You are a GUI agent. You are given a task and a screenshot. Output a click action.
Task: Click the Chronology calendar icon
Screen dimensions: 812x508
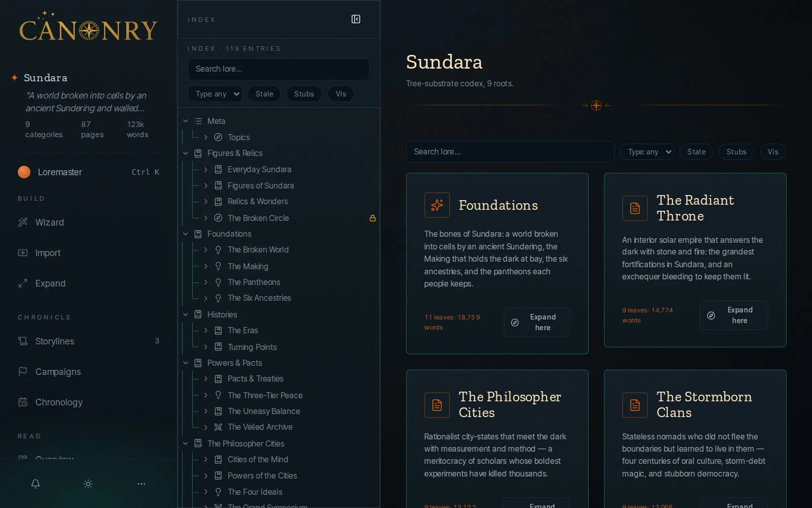tap(23, 402)
